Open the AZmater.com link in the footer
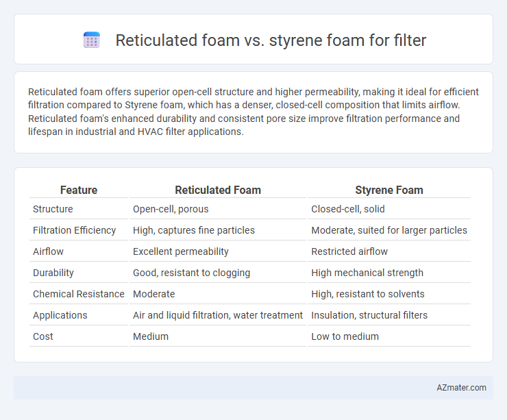Screen dimensions: 507x420 click(461, 388)
